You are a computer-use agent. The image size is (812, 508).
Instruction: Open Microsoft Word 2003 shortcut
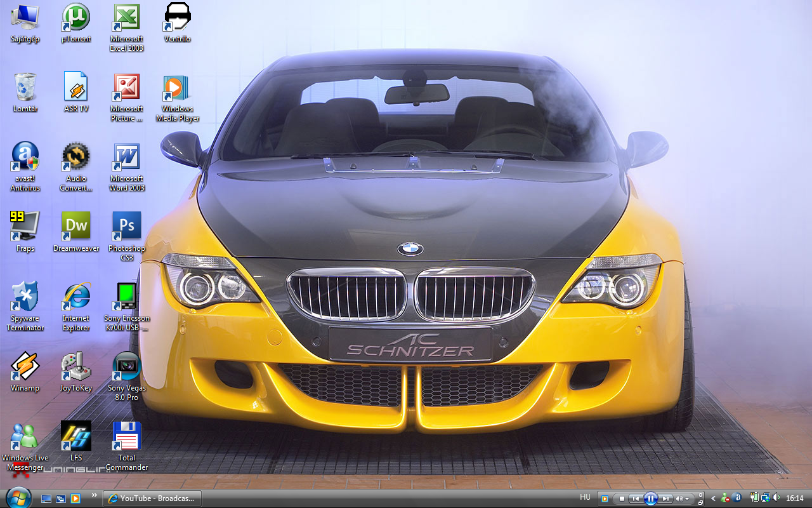pyautogui.click(x=127, y=168)
